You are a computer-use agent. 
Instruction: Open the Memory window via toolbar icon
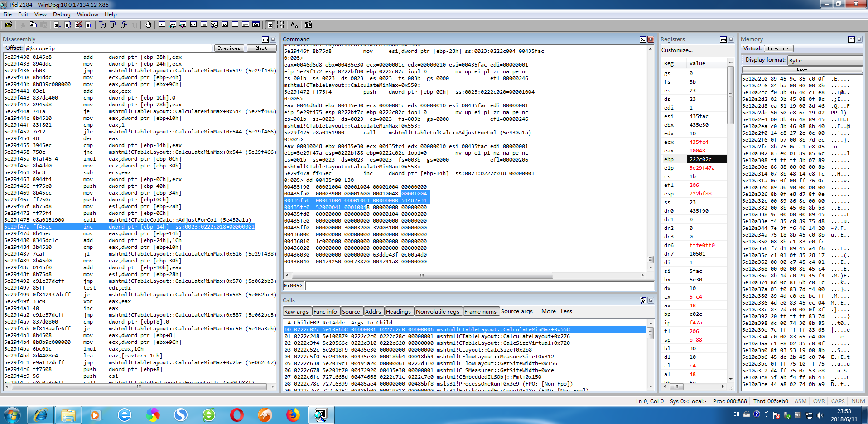pos(204,24)
